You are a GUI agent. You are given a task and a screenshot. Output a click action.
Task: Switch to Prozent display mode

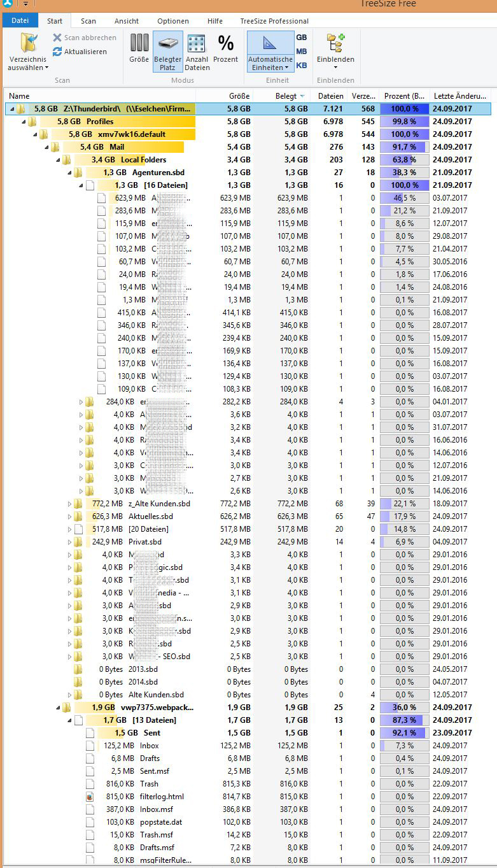[225, 48]
